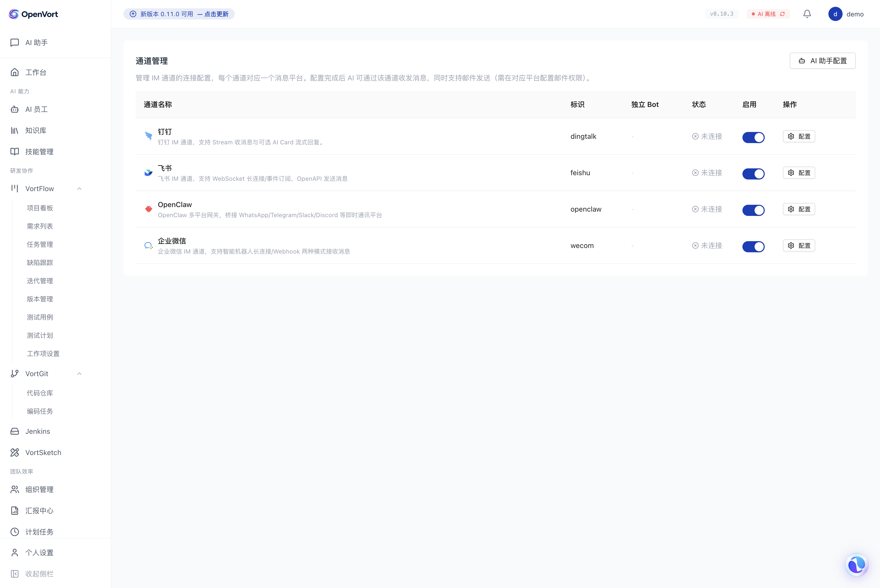880x588 pixels.
Task: Click the 个人设置 person icon
Action: pyautogui.click(x=15, y=552)
